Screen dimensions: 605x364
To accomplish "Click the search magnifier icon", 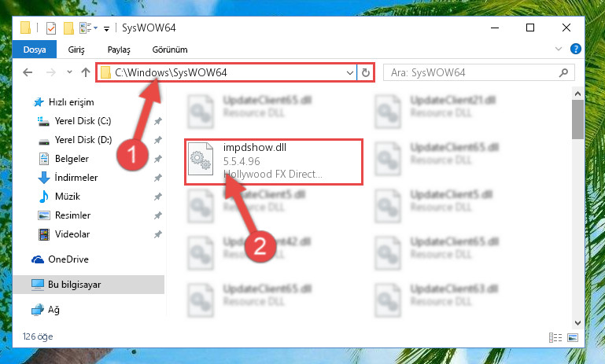I will (563, 72).
